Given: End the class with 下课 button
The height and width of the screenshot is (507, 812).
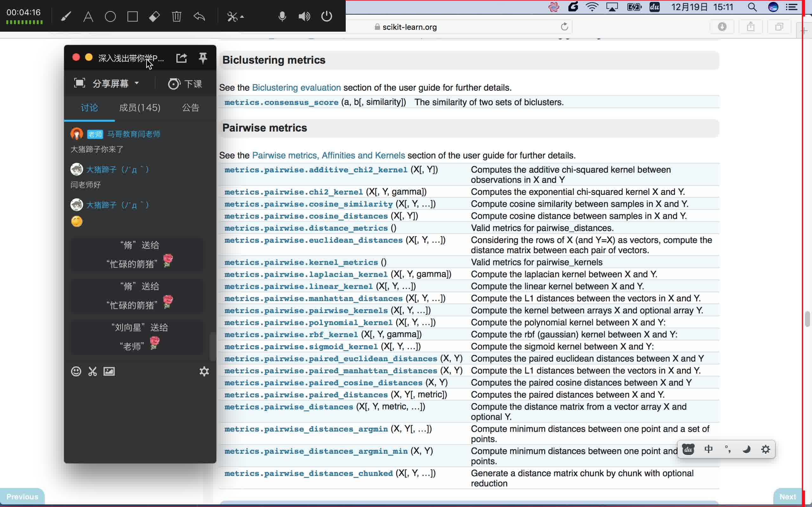Looking at the screenshot, I should (x=185, y=83).
